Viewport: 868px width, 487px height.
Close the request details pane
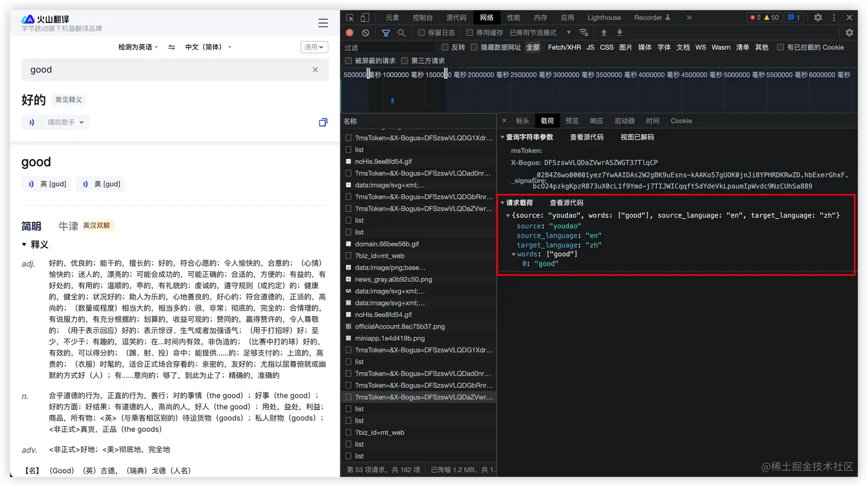pyautogui.click(x=505, y=121)
